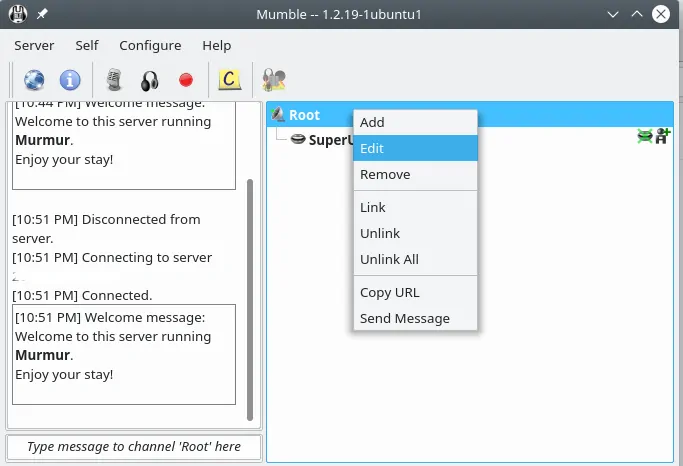Choose Copy URL from the context menu
Image resolution: width=683 pixels, height=466 pixels.
416,292
